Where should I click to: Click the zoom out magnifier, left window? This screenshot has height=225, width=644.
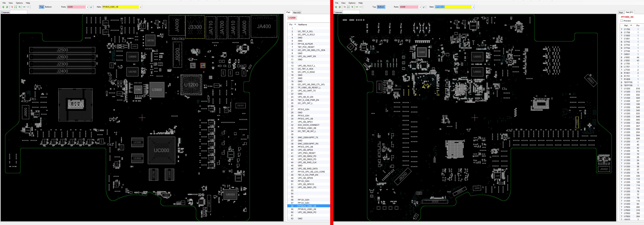pyautogui.click(x=12, y=7)
